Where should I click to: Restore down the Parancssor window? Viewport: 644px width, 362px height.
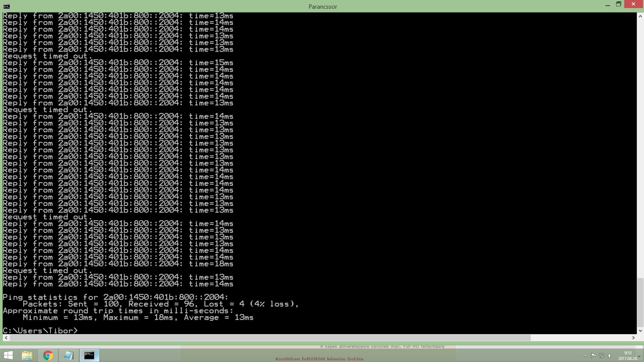coord(619,4)
